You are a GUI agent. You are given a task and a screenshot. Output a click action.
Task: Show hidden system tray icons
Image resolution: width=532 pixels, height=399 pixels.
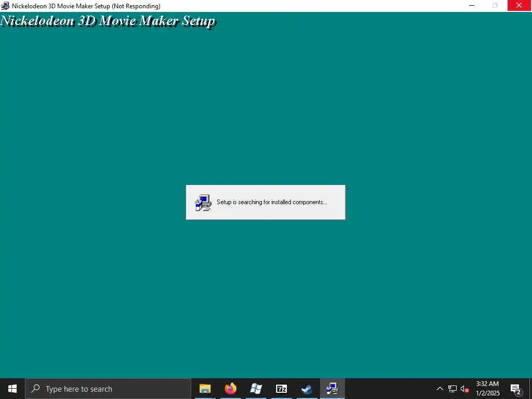[x=440, y=389]
